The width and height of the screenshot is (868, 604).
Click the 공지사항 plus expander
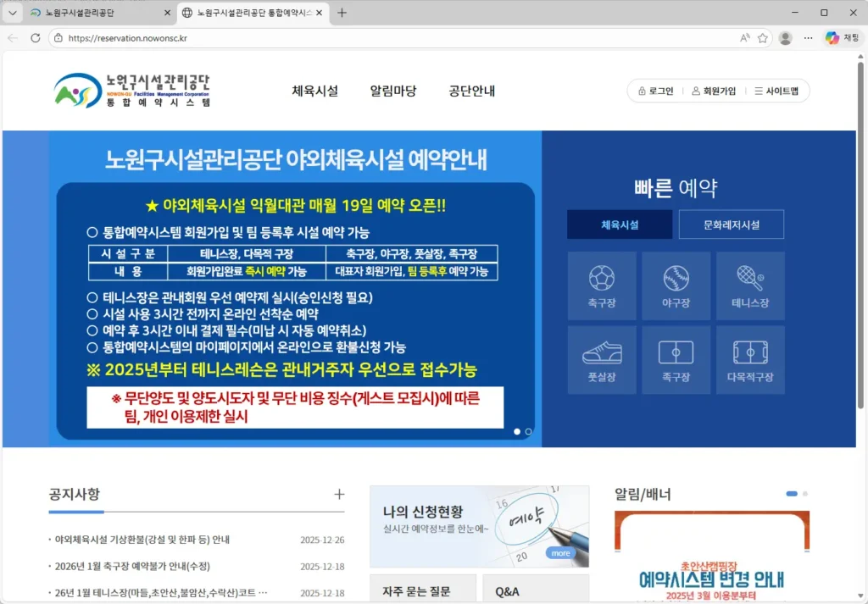(x=339, y=494)
